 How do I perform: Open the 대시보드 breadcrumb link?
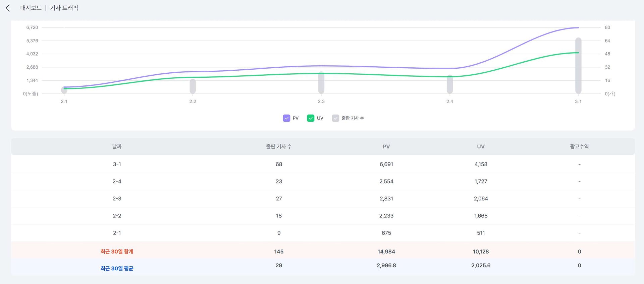coord(31,8)
